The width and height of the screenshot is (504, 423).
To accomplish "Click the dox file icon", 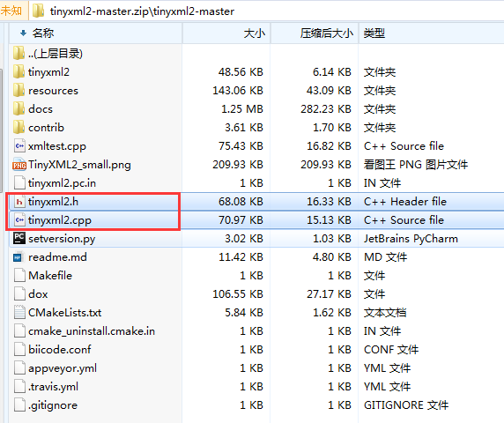I will click(19, 294).
